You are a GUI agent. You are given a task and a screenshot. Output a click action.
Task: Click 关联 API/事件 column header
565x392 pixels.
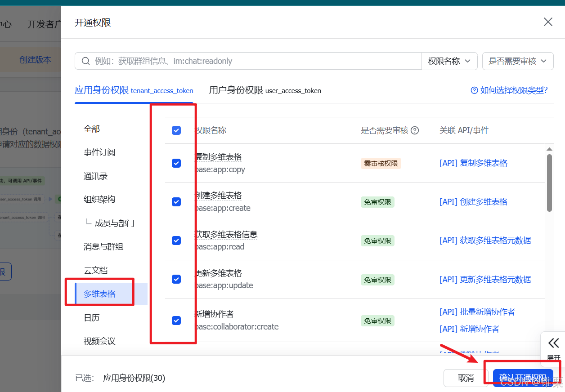point(464,130)
